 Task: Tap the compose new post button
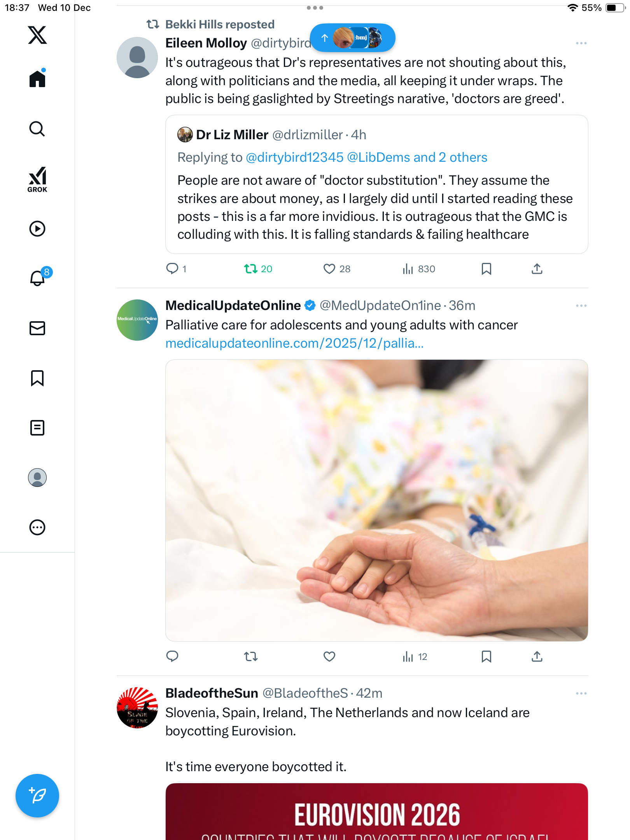click(x=37, y=796)
